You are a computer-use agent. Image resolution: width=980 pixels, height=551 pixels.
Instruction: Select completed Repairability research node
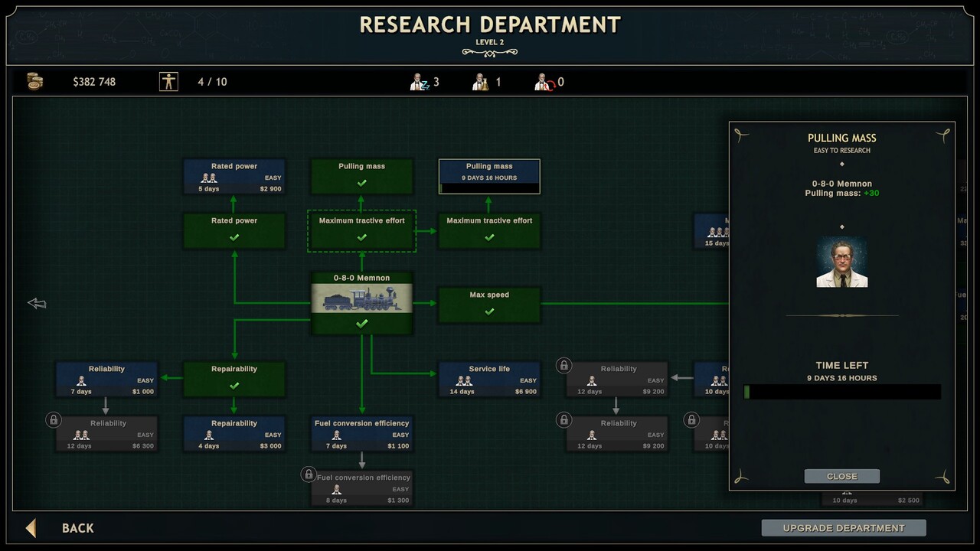[x=234, y=378]
